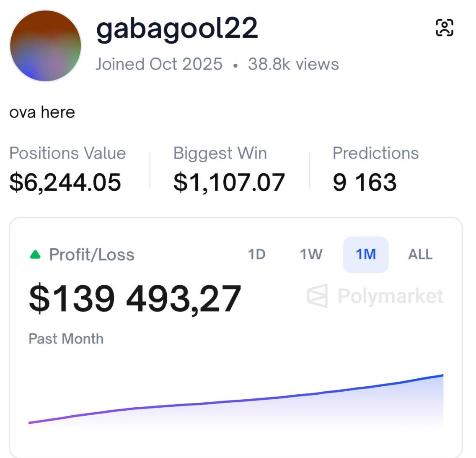Image resolution: width=476 pixels, height=458 pixels.
Task: Click the bio text 'ova here'
Action: [42, 112]
